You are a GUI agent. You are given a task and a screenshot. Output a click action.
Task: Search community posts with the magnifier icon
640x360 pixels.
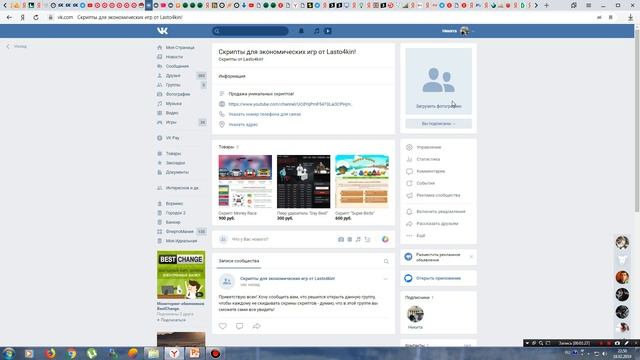[386, 261]
